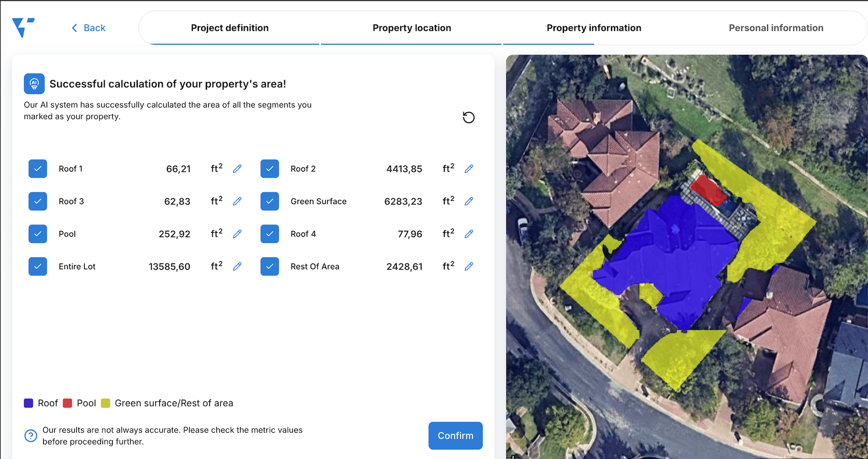Click the pencil icon beside Green Surface

[x=469, y=201]
